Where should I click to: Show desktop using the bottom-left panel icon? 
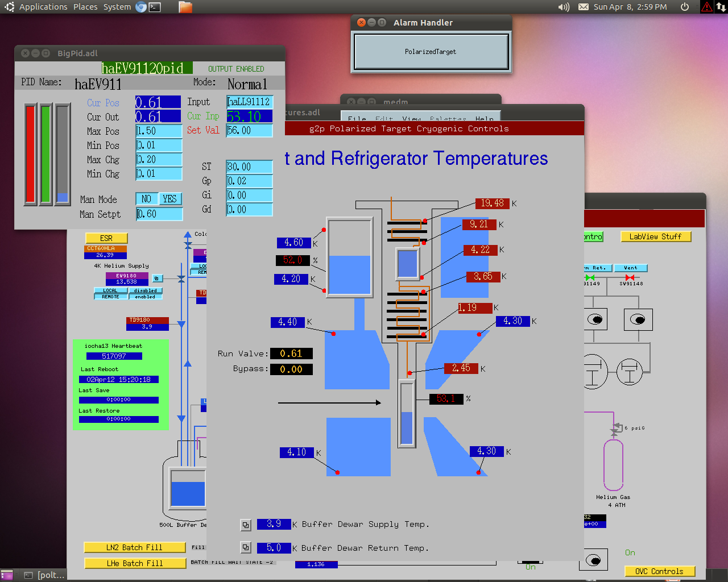[x=7, y=575]
